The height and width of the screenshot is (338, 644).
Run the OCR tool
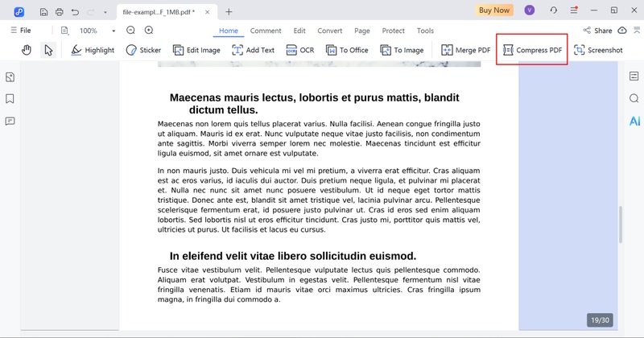coord(299,50)
